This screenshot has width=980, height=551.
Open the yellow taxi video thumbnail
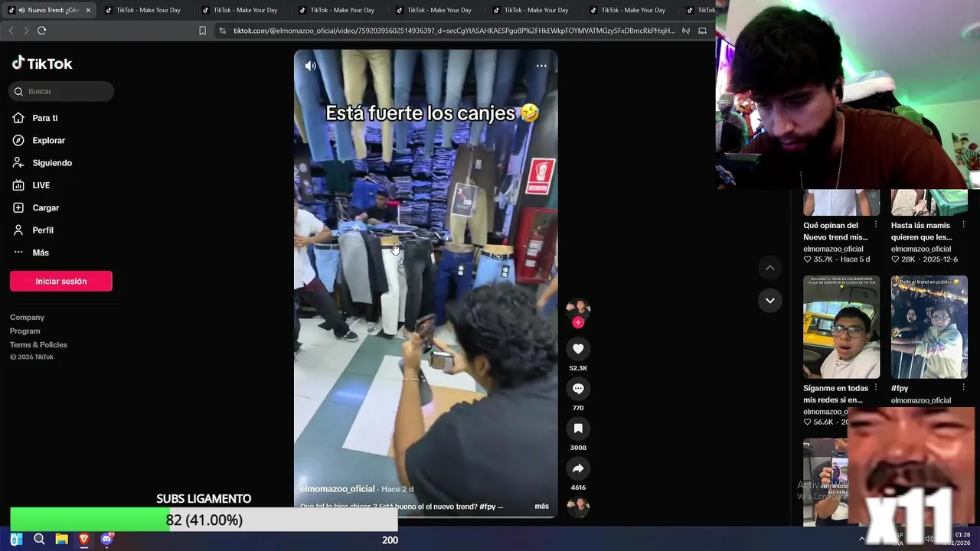click(841, 327)
